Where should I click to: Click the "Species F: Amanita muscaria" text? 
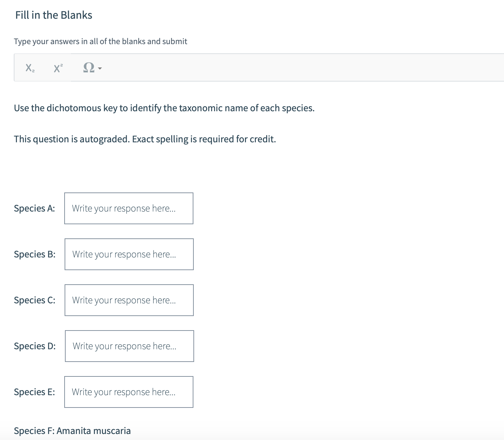[72, 431]
